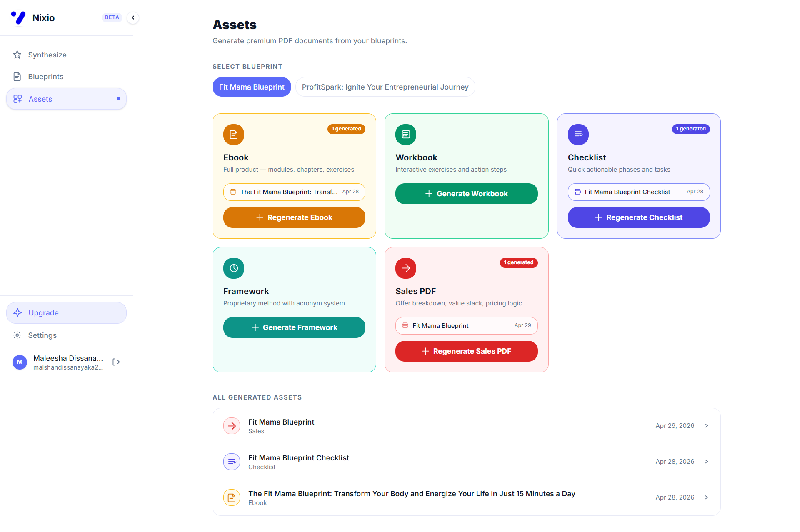Click the Assets grid icon in sidebar
Screen dimensions: 800x532
coord(17,99)
